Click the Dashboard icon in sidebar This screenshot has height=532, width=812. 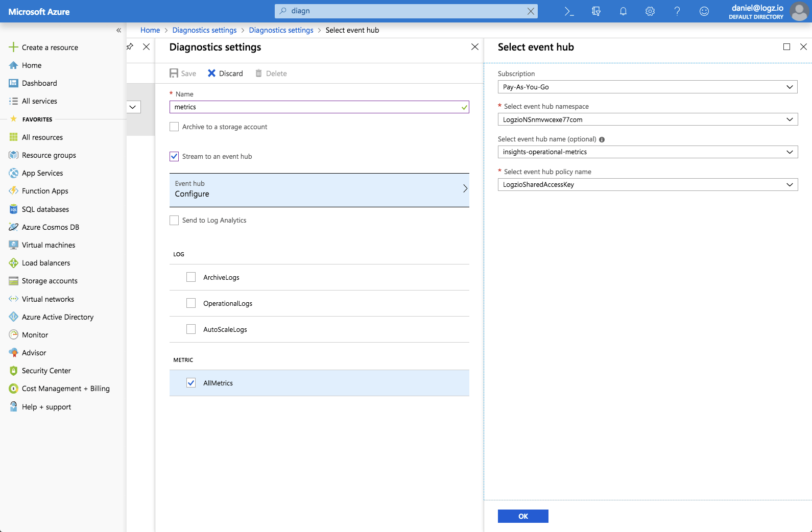[13, 83]
